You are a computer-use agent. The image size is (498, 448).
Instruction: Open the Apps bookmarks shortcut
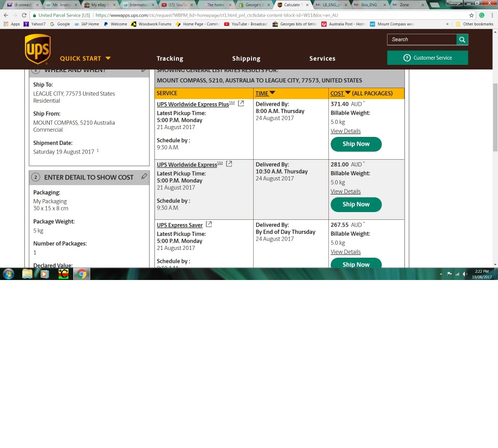tap(12, 24)
